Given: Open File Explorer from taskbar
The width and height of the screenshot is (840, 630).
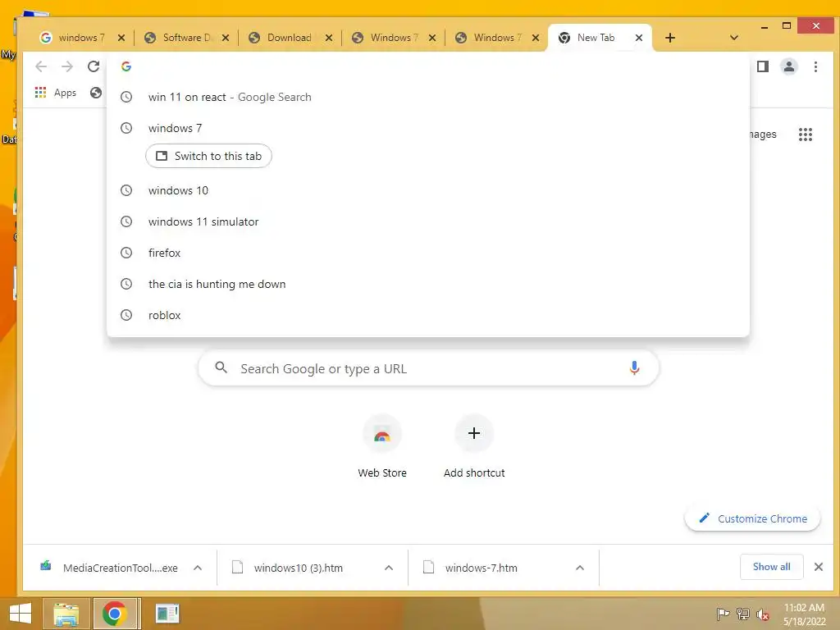Looking at the screenshot, I should 66,614.
